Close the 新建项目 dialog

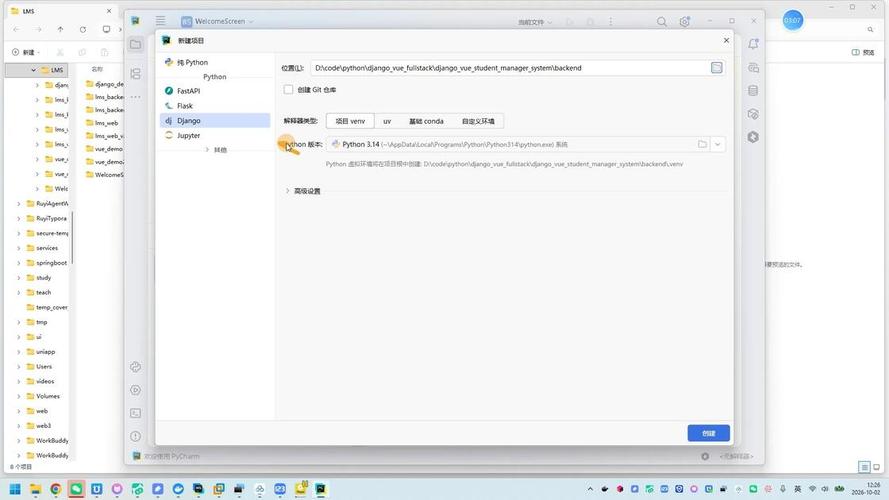(726, 40)
